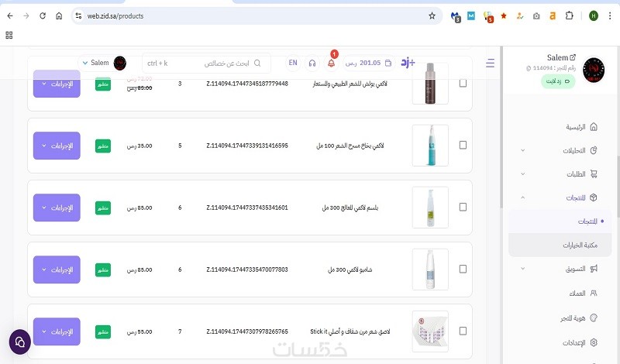Select checkbox for لاكمي بوئش product
Viewport: 620px width, 364px height.
(463, 84)
